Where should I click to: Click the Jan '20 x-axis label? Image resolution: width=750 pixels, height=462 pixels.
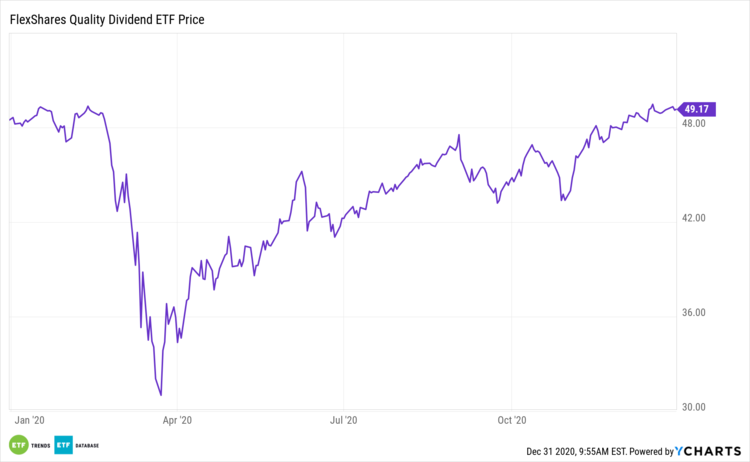tap(30, 422)
